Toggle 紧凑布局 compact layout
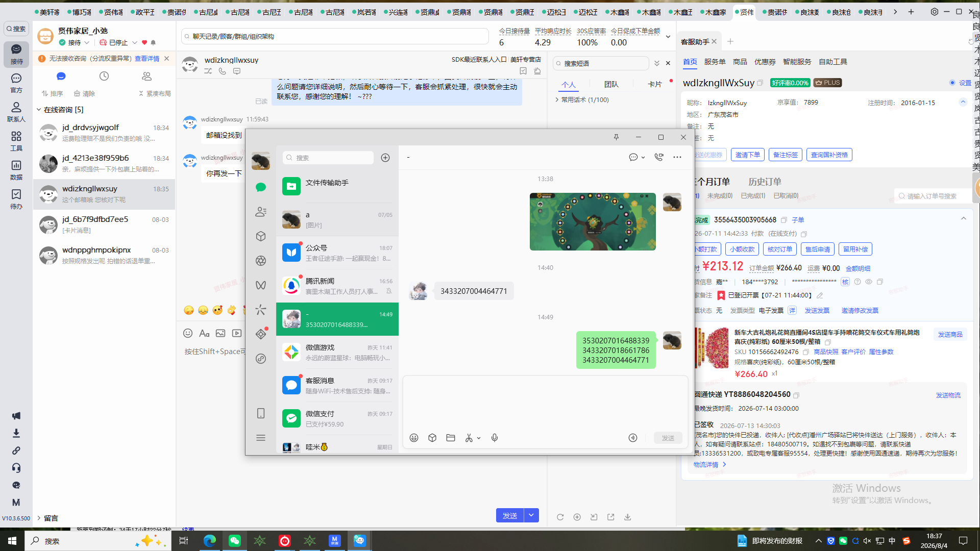The image size is (980, 551). [155, 94]
